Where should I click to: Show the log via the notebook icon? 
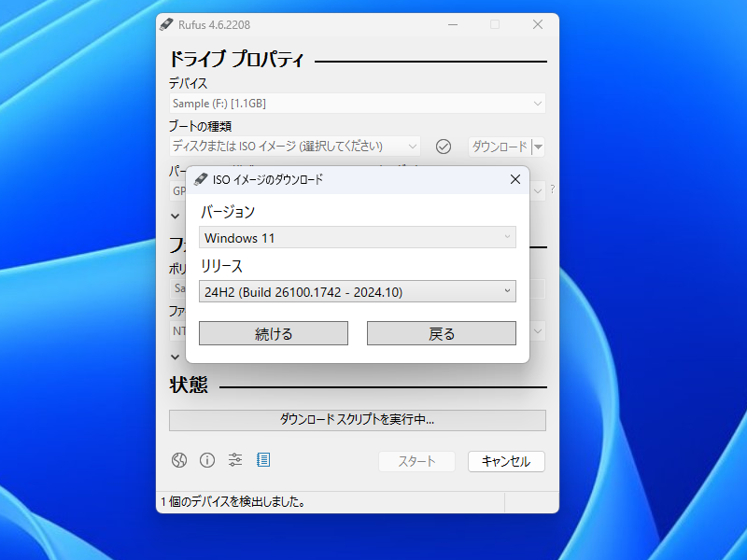(x=262, y=459)
